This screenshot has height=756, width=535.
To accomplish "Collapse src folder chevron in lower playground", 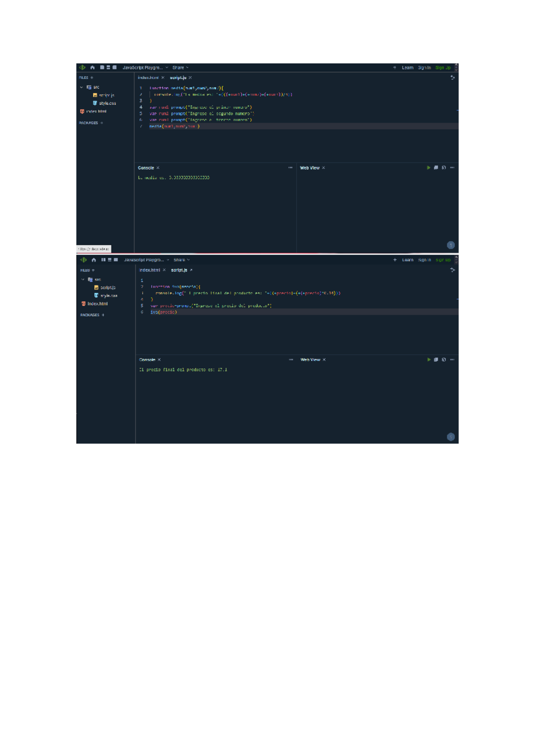I will [x=83, y=279].
